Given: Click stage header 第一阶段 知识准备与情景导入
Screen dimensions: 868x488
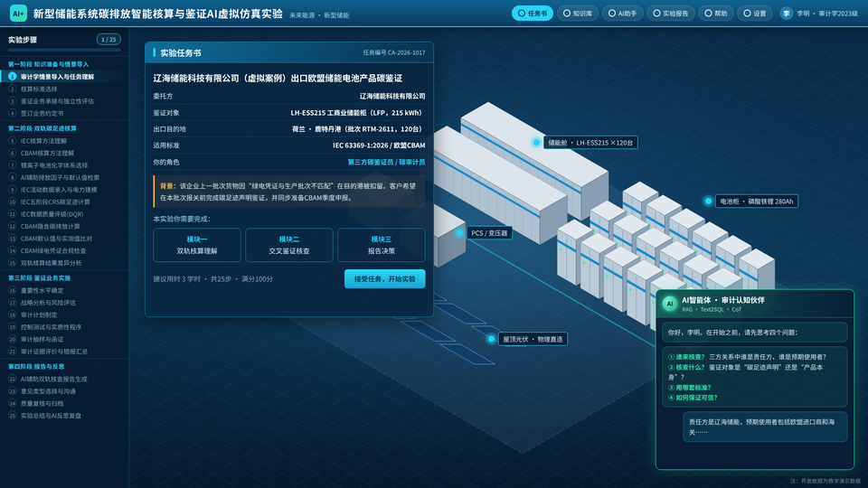Looking at the screenshot, I should (x=48, y=64).
